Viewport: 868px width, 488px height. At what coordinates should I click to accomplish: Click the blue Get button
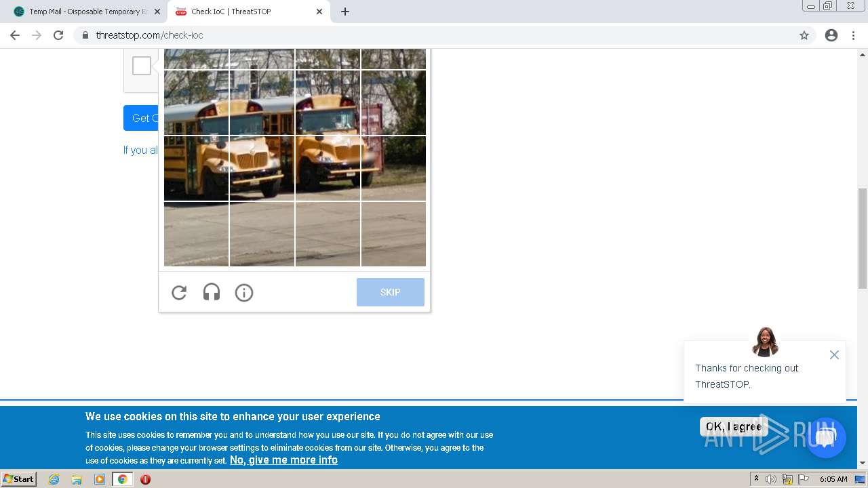[141, 118]
